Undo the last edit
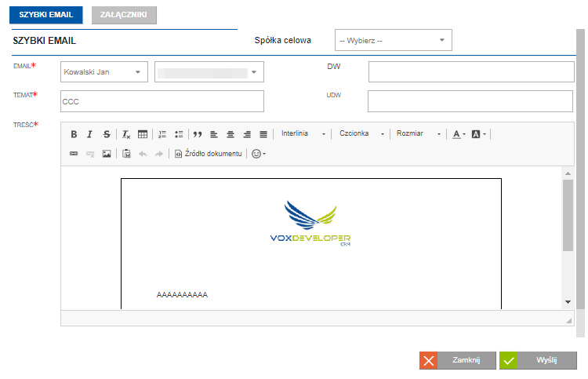This screenshot has width=588, height=379. pyautogui.click(x=143, y=154)
